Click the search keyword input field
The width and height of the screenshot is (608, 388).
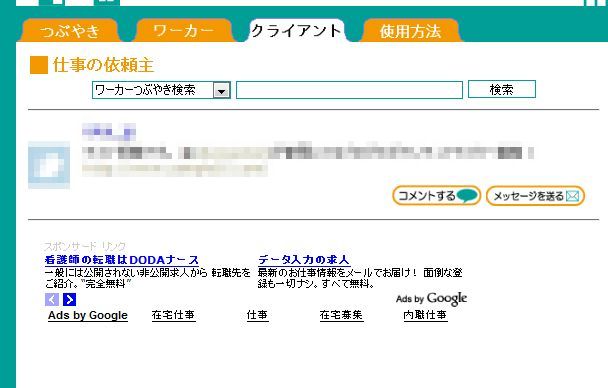[x=349, y=90]
